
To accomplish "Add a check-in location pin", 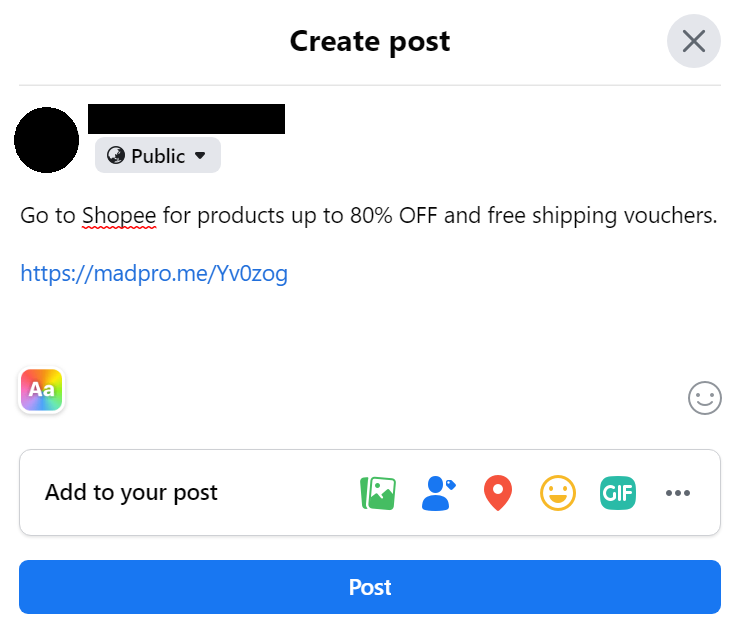I will point(498,493).
